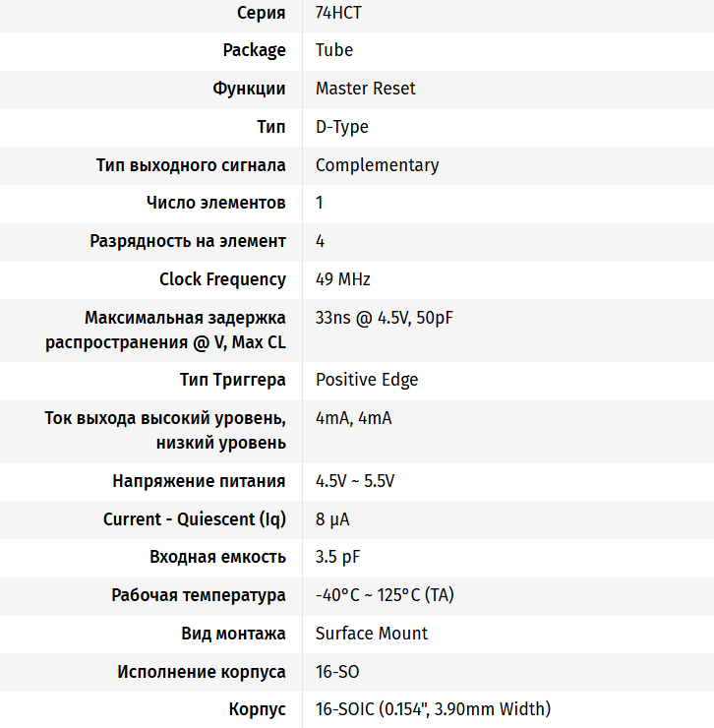
Task: Click the Разрядность на элемент label
Action: pos(188,241)
